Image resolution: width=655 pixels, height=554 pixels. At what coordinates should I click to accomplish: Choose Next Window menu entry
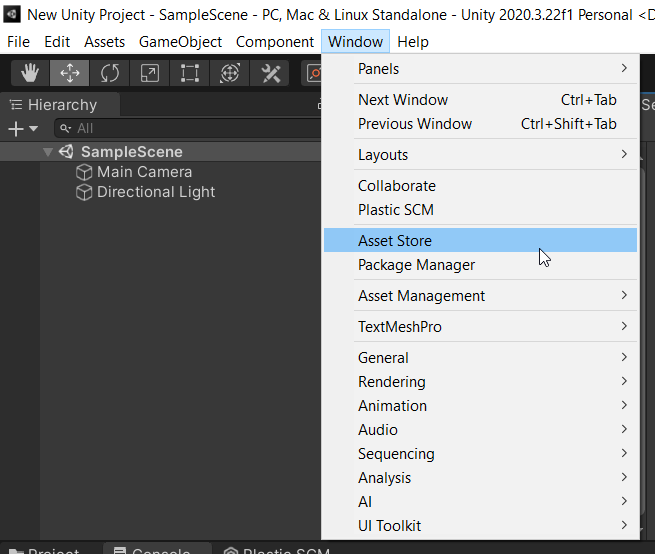[x=480, y=100]
